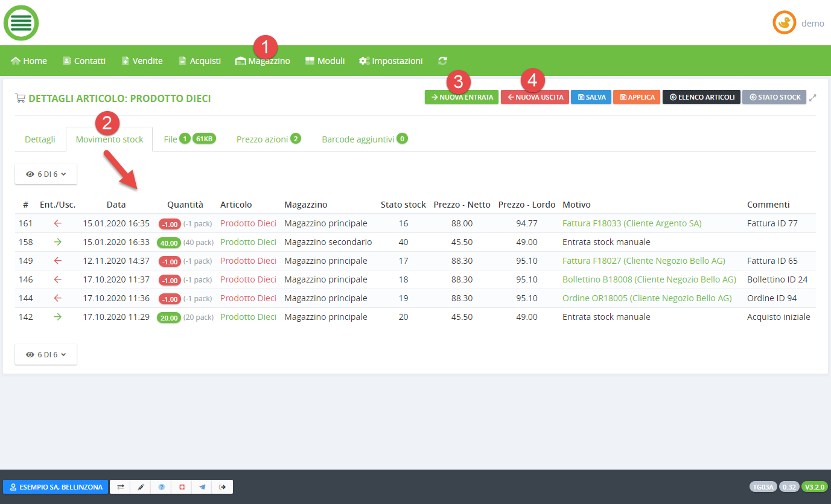The height and width of the screenshot is (504, 831).
Task: Open the Magazzino menu
Action: pos(263,61)
